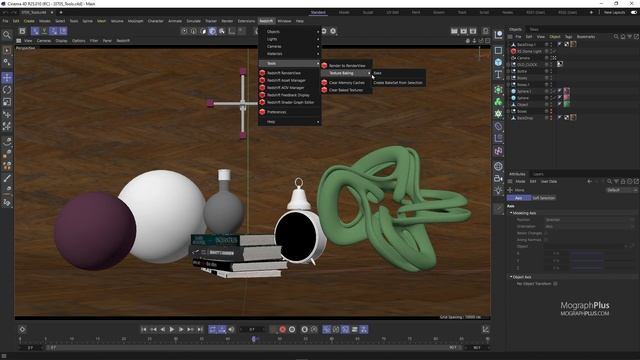Open the Bookmarks menu in Object Manager
Image resolution: width=640 pixels, height=360 pixels.
click(x=586, y=37)
